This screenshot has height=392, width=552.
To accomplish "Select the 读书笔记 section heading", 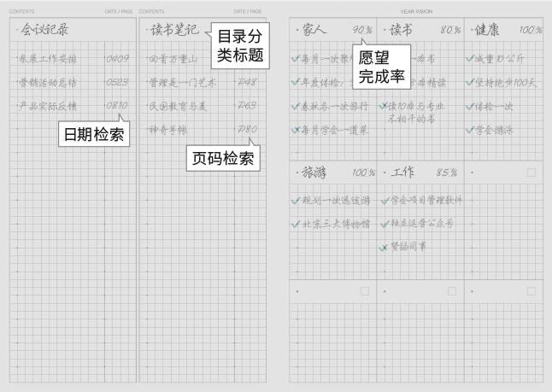I will (x=175, y=29).
